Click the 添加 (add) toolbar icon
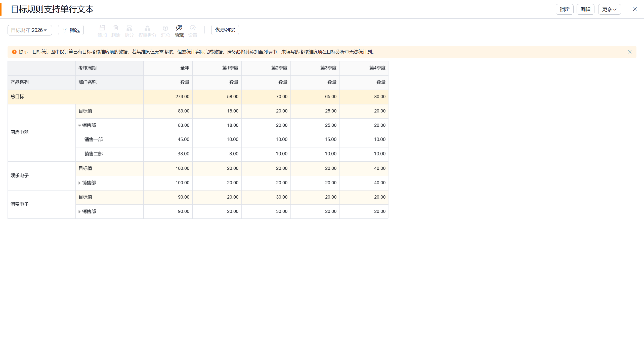The width and height of the screenshot is (644, 339). point(102,28)
